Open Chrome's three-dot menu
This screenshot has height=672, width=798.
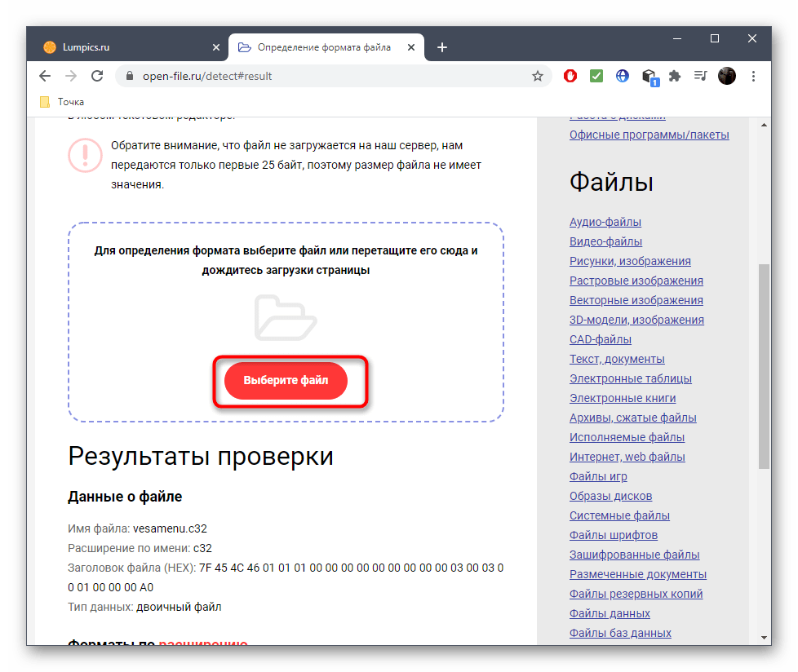753,76
